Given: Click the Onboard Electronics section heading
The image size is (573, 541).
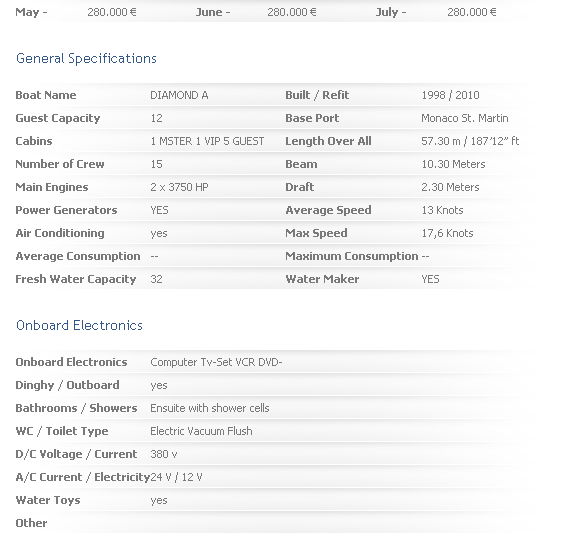Looking at the screenshot, I should pyautogui.click(x=79, y=325).
